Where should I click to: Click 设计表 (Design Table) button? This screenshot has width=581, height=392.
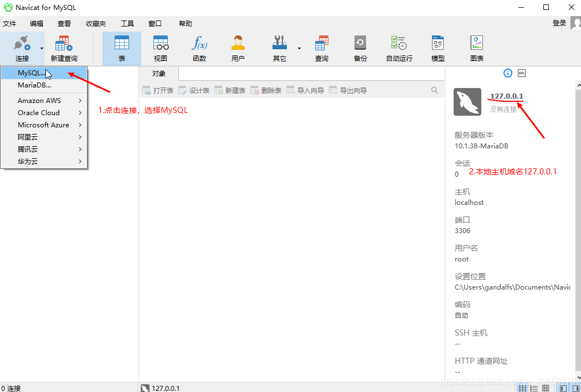(194, 90)
